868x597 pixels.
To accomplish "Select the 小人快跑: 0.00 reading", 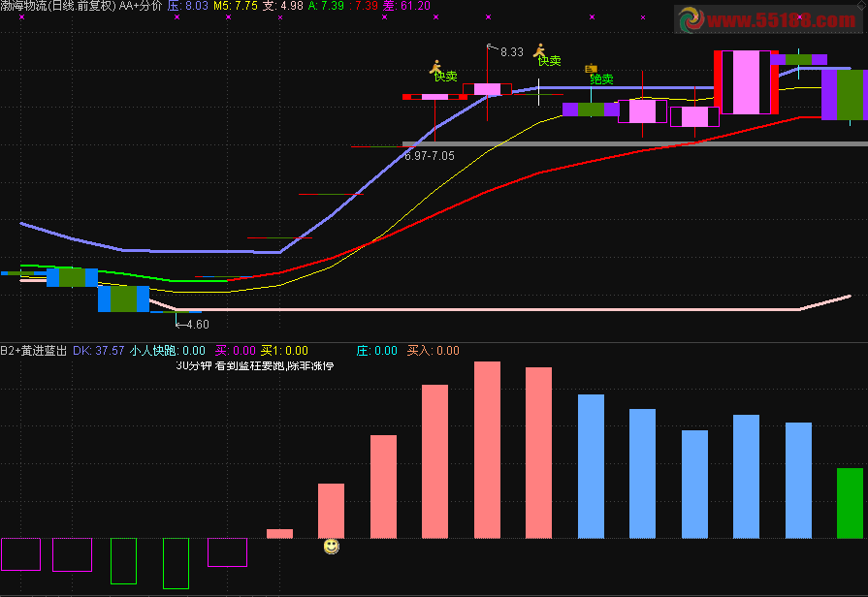I will coord(168,351).
